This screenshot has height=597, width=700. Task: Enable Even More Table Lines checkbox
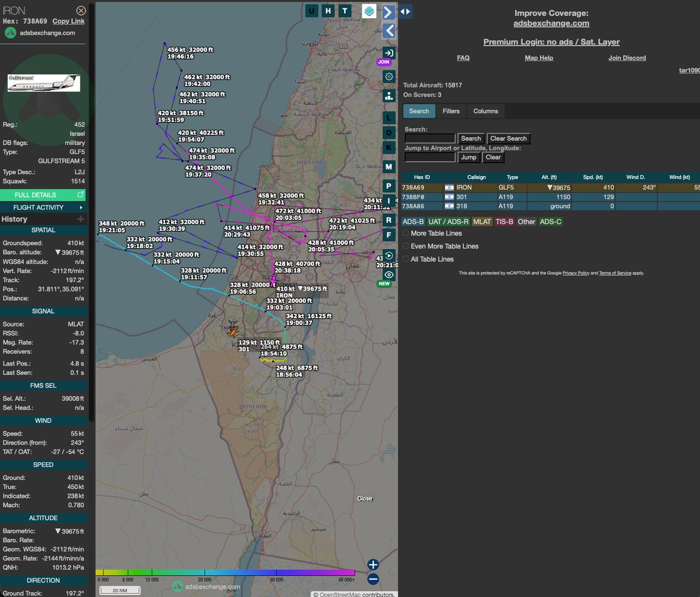point(406,246)
